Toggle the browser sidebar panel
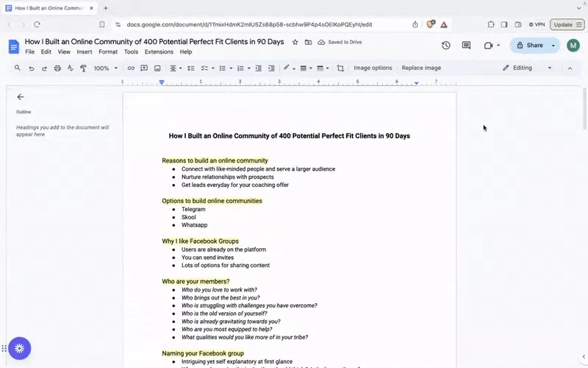Viewport: 588px width, 368px height. pyautogui.click(x=504, y=24)
